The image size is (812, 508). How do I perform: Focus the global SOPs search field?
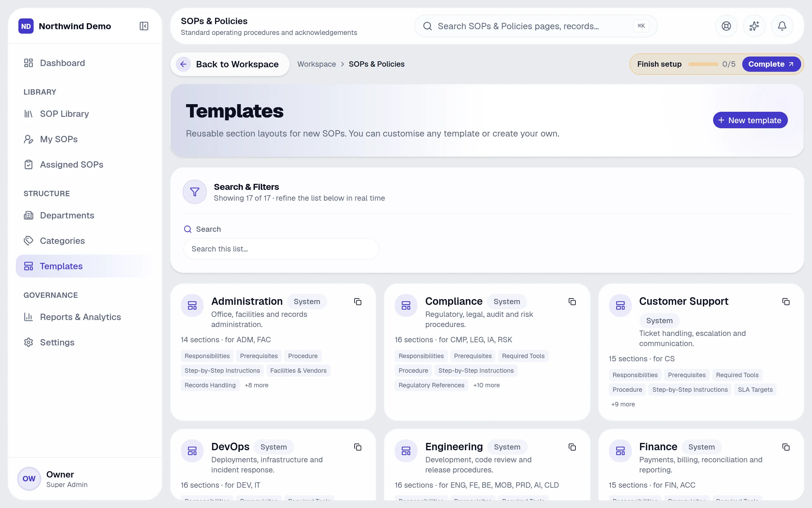[x=536, y=26]
